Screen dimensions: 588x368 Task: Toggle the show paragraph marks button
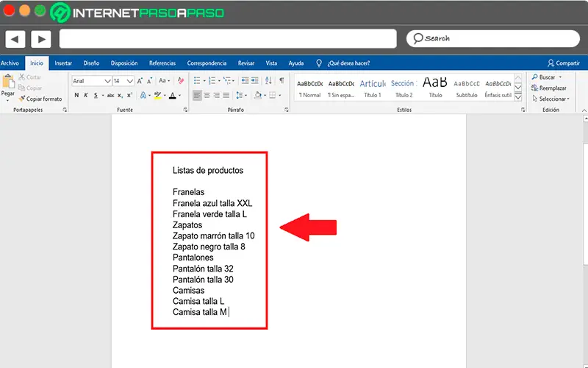coord(282,80)
